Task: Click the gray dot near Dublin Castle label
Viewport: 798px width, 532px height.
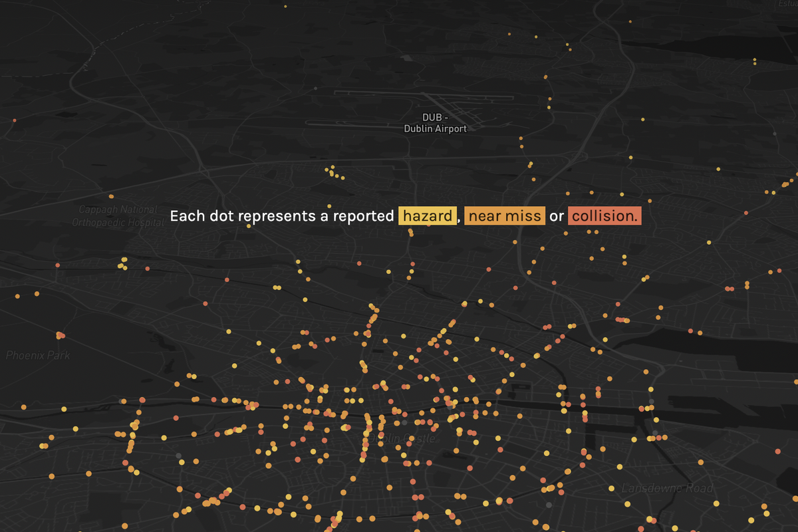Action: click(x=404, y=422)
